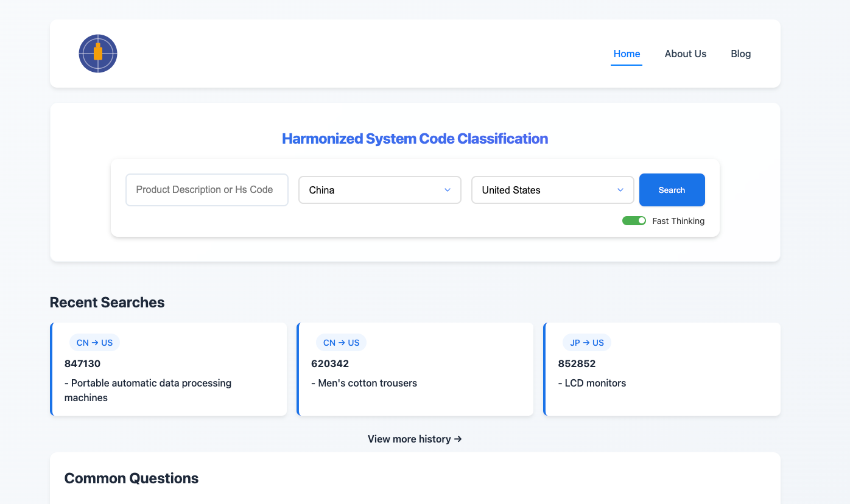The width and height of the screenshot is (850, 504).
Task: Click the CN → US badge on the 847130 card
Action: click(94, 342)
